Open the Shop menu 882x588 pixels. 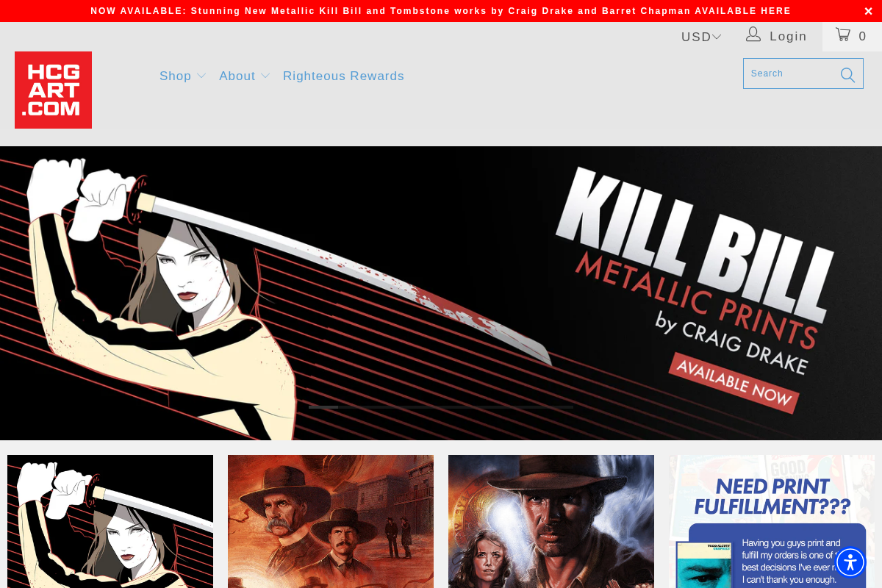[x=175, y=76]
